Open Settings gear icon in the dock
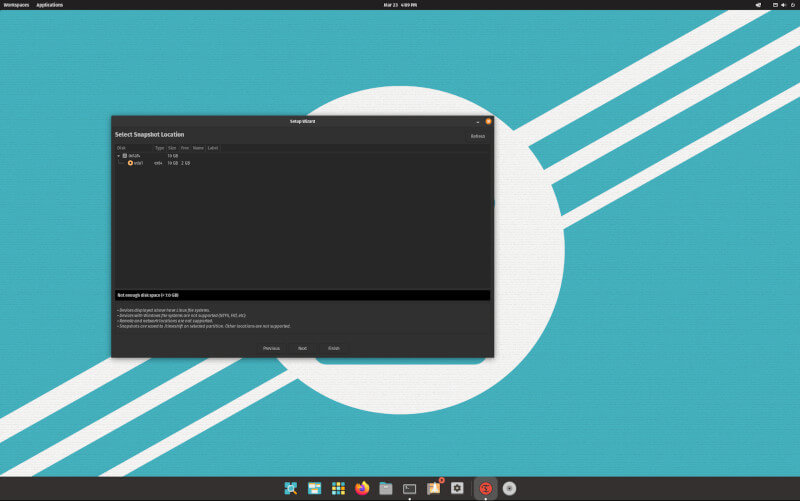This screenshot has width=800, height=501. click(457, 488)
